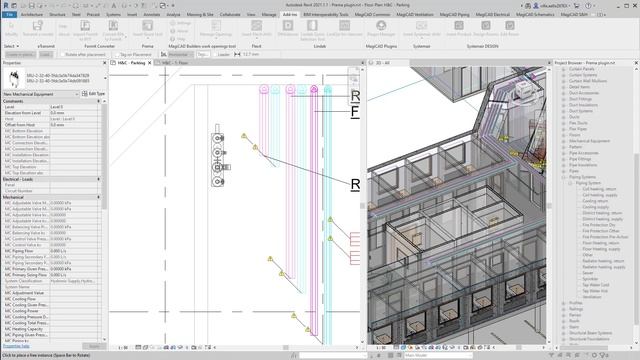Select Tap Water Cold system
The image size is (640, 360).
pyautogui.click(x=596, y=285)
